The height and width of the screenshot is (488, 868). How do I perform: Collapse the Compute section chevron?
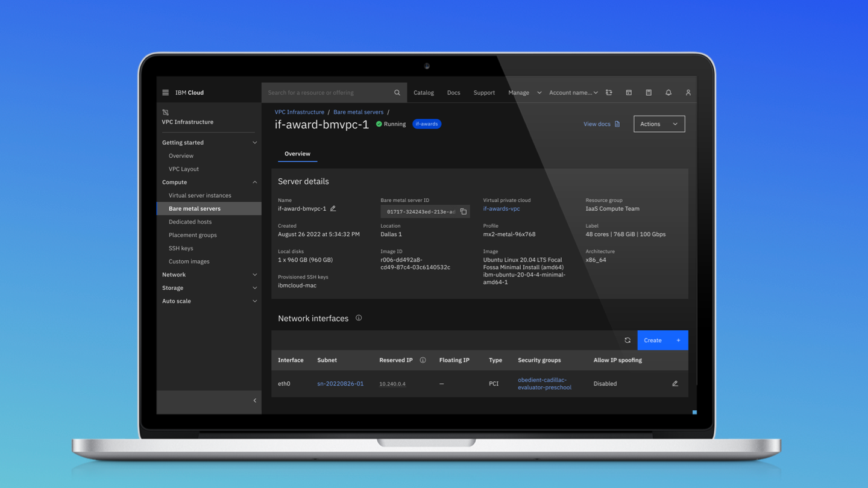click(256, 182)
